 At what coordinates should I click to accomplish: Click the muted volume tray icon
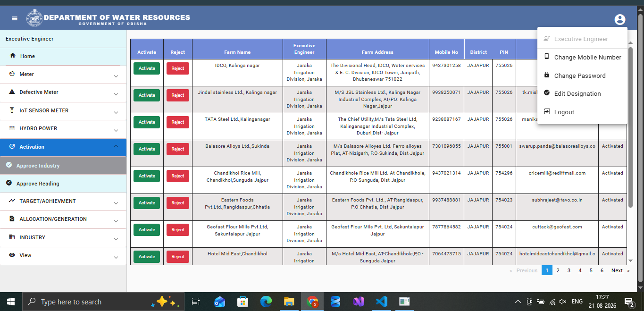tap(562, 302)
